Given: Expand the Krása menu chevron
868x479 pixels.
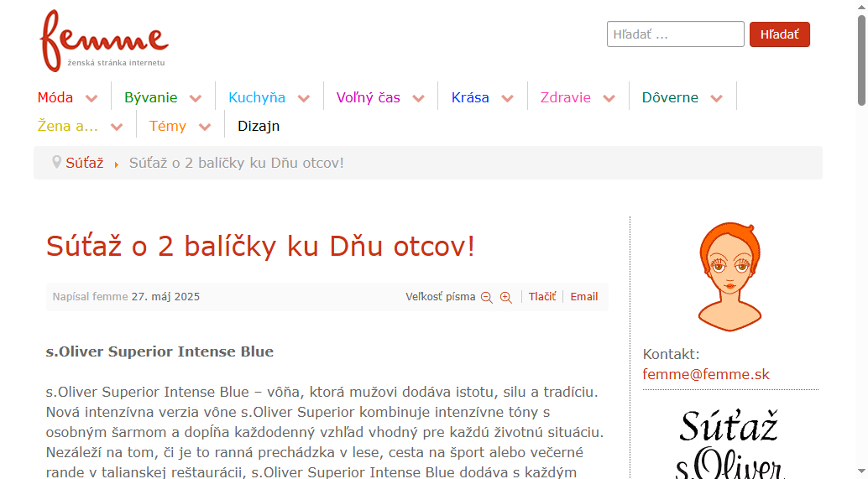Looking at the screenshot, I should (x=508, y=98).
